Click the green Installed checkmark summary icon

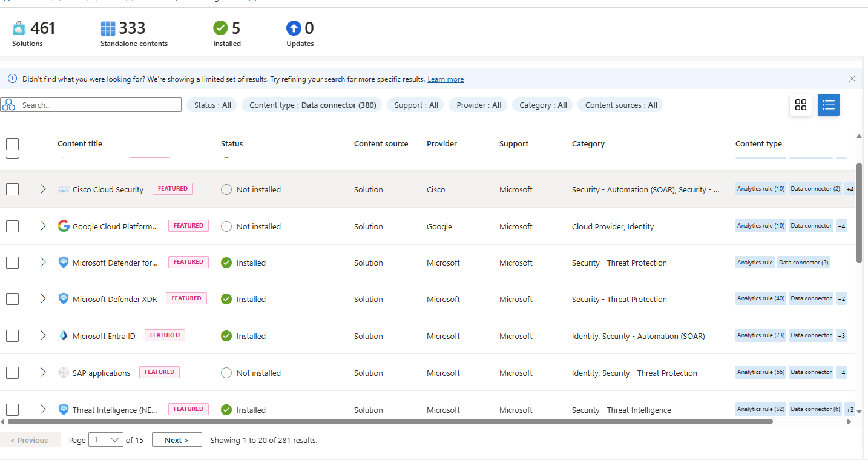220,28
